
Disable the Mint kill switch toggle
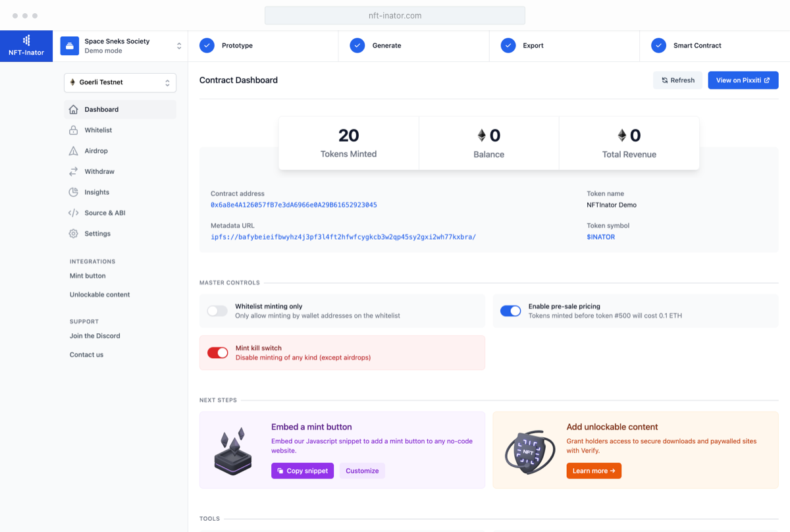[x=217, y=353]
